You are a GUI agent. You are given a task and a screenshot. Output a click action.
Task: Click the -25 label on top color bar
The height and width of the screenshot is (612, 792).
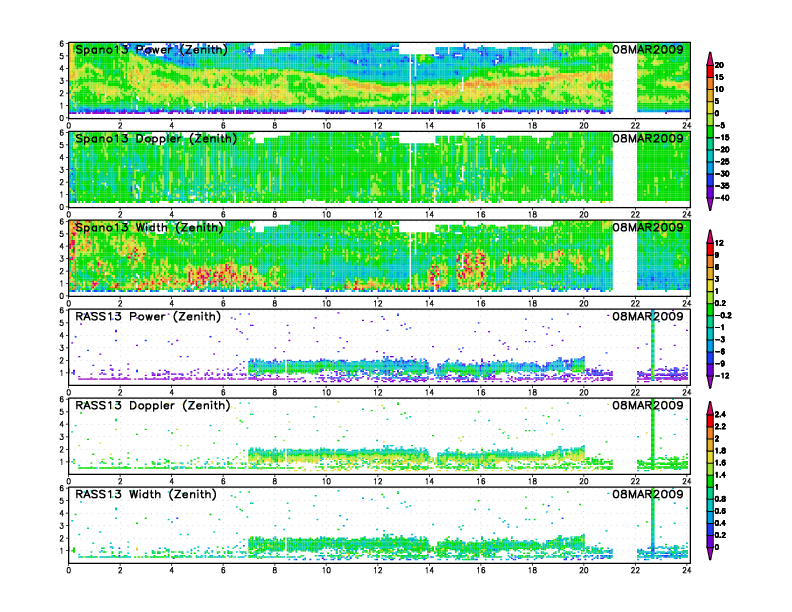(722, 162)
